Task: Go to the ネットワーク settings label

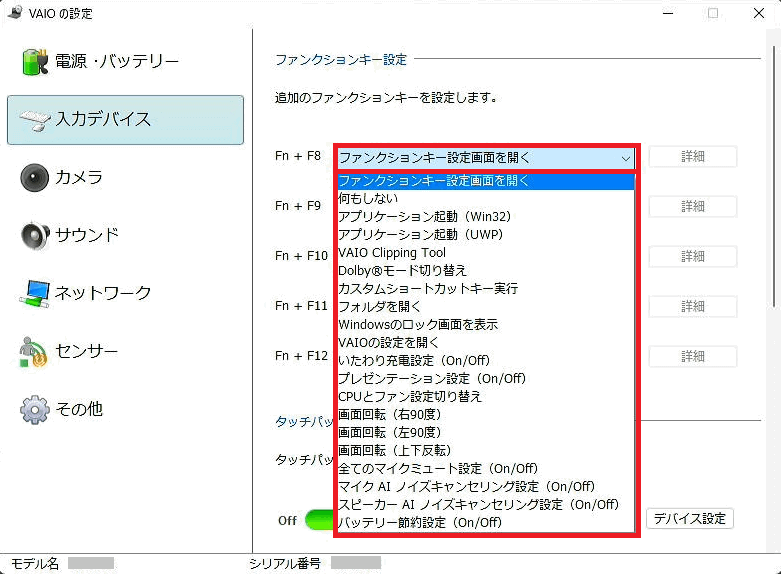Action: (103, 293)
